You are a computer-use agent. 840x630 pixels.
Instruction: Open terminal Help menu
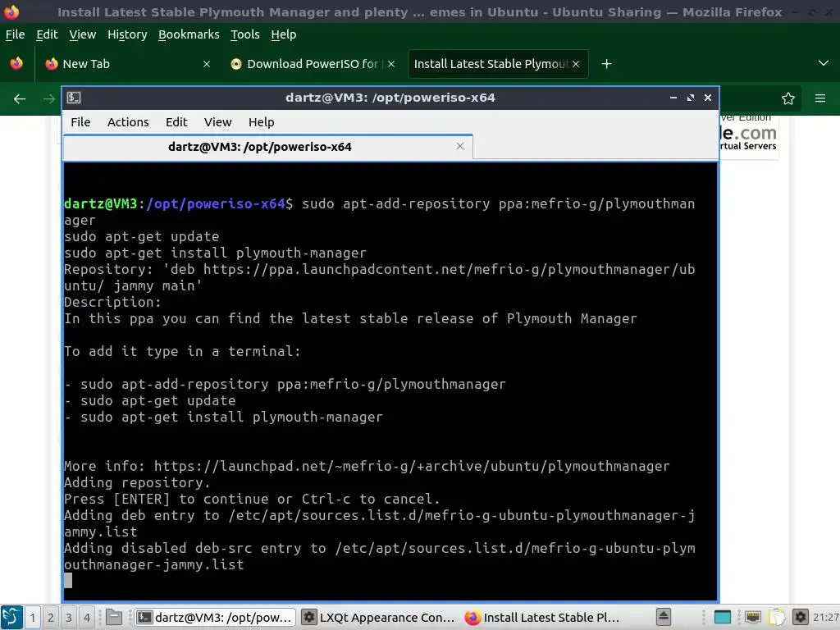262,122
